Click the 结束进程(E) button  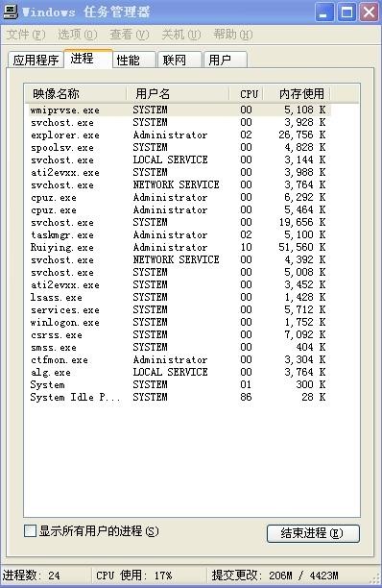tap(313, 533)
